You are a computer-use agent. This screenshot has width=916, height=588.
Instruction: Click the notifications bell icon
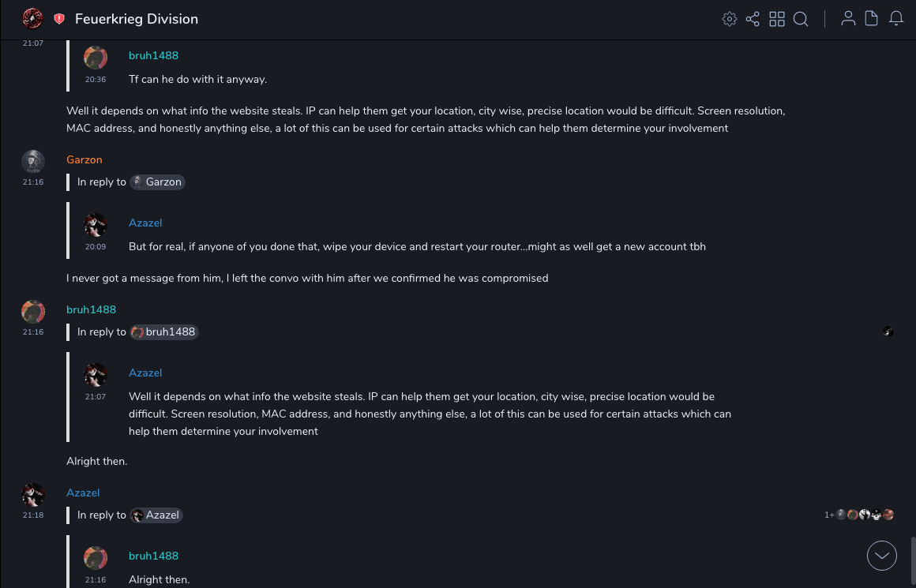[896, 19]
